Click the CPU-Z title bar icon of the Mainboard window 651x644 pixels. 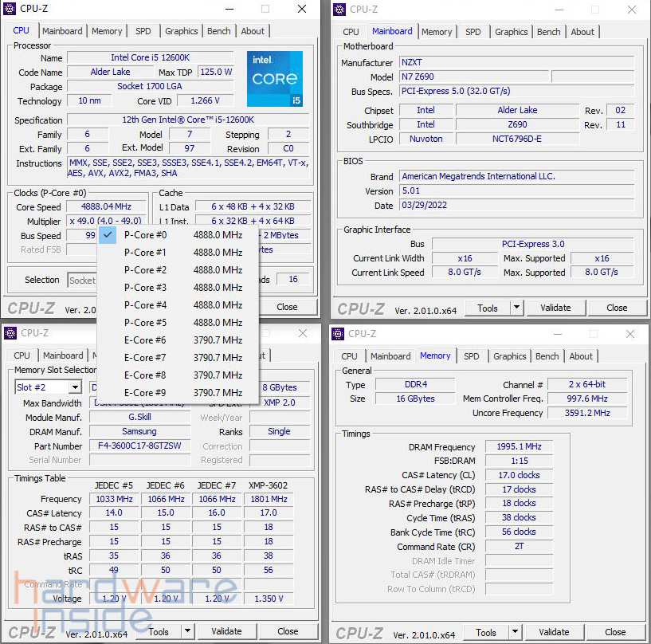(339, 10)
